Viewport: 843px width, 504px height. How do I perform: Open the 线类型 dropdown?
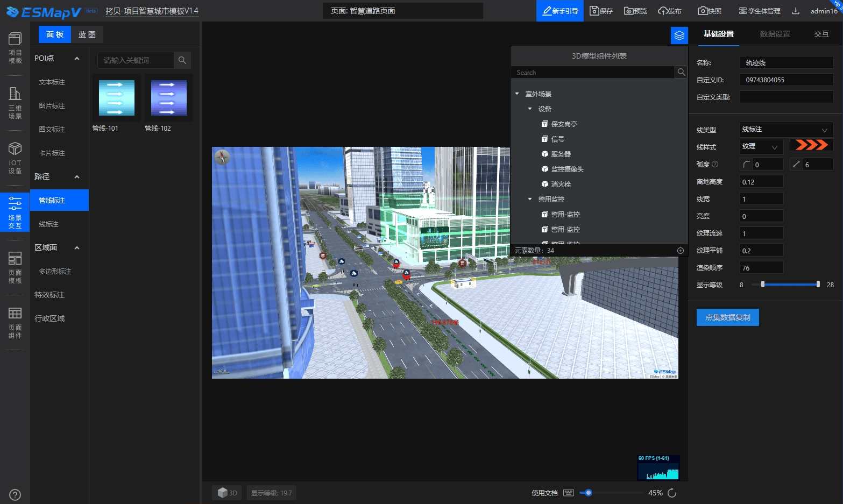click(x=785, y=129)
